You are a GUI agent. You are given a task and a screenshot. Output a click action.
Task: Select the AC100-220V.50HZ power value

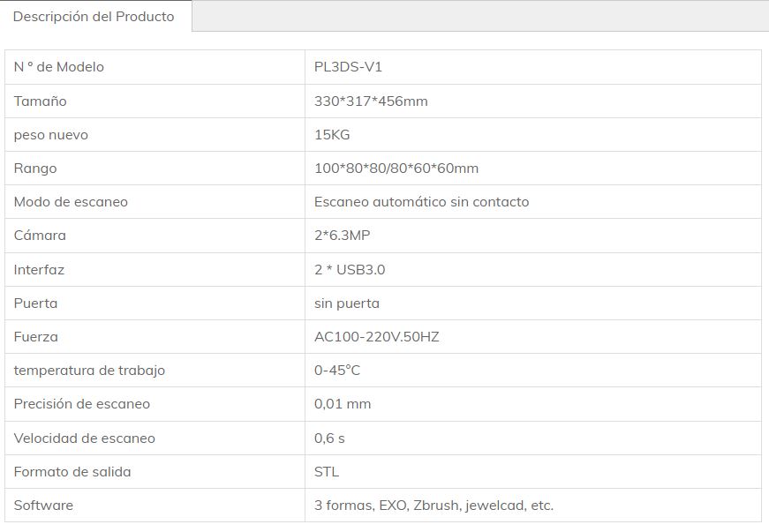coord(376,337)
